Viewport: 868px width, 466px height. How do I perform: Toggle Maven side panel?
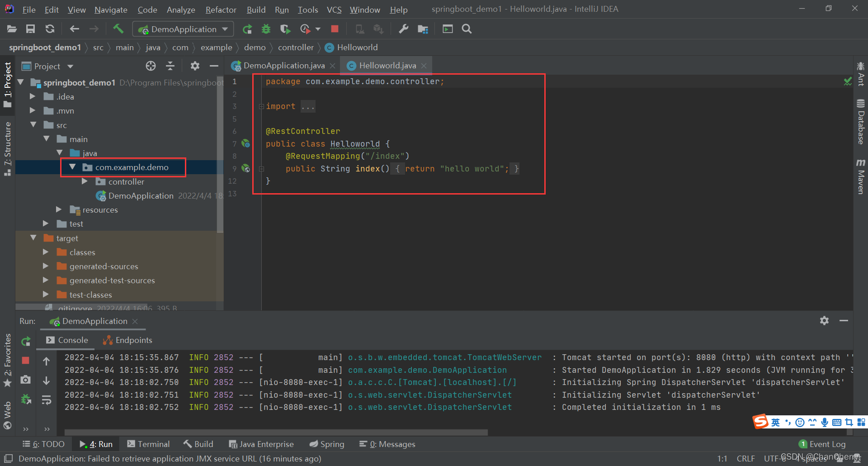(x=860, y=176)
